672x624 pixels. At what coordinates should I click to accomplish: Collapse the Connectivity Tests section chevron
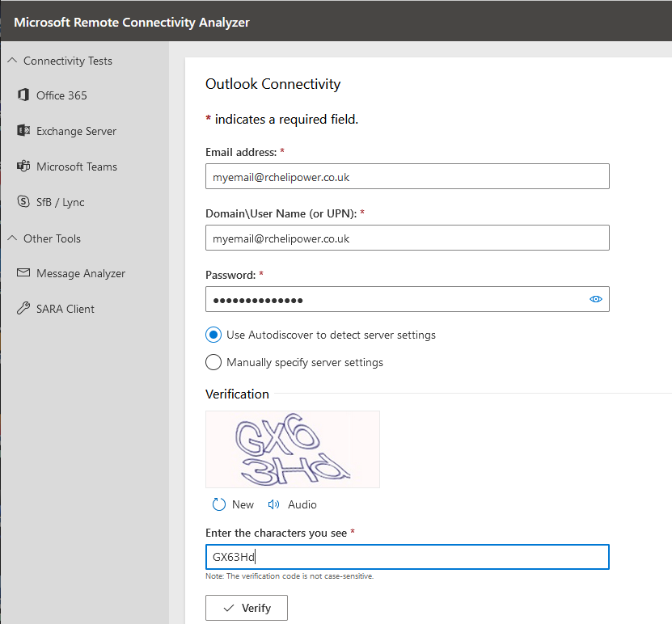pos(12,60)
